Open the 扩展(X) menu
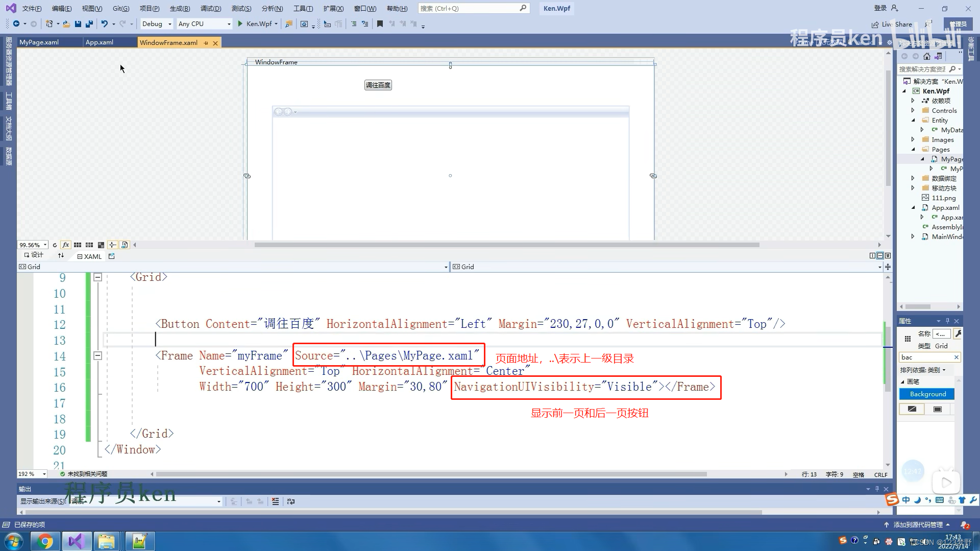 [x=333, y=9]
